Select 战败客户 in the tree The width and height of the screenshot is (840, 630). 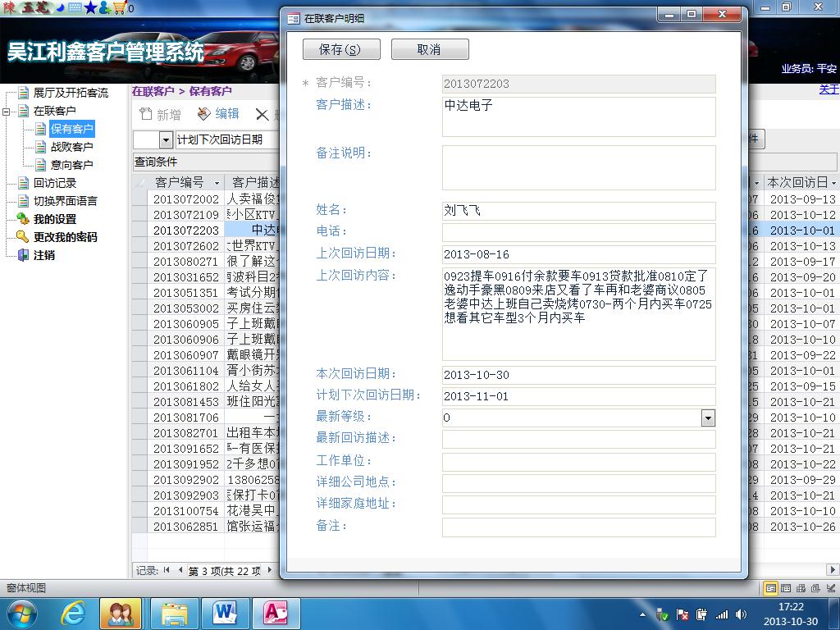coord(72,147)
